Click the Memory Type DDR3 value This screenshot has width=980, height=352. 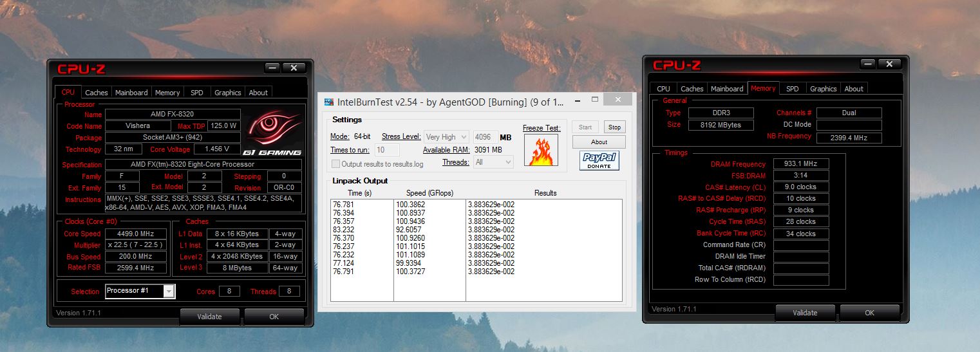pos(721,113)
